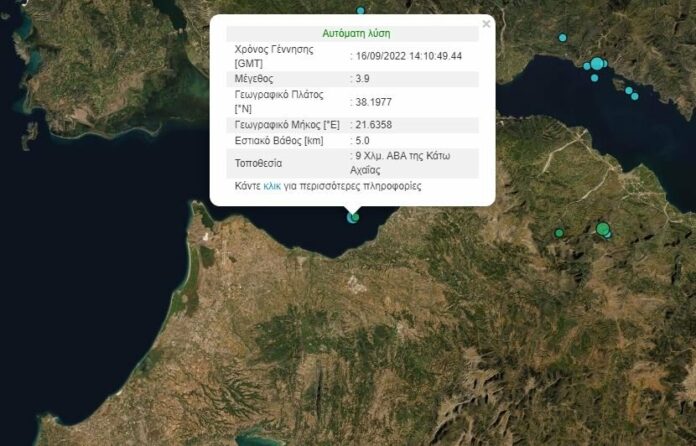Click the origin time value 16/09/2022 14:10:49.44
The height and width of the screenshot is (446, 696).
tap(408, 56)
